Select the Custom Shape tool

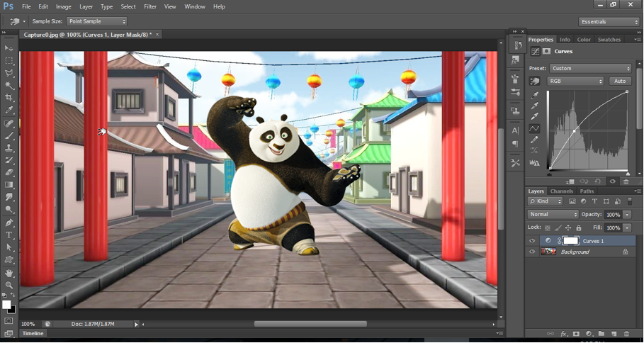[x=9, y=259]
